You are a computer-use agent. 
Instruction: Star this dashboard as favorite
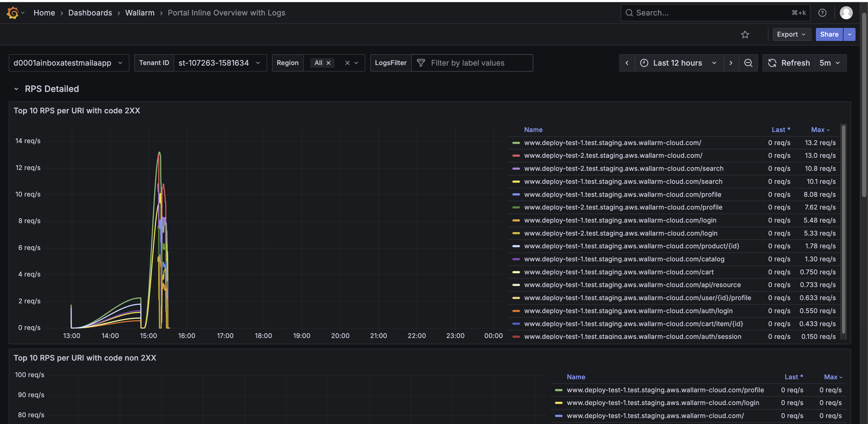click(745, 34)
